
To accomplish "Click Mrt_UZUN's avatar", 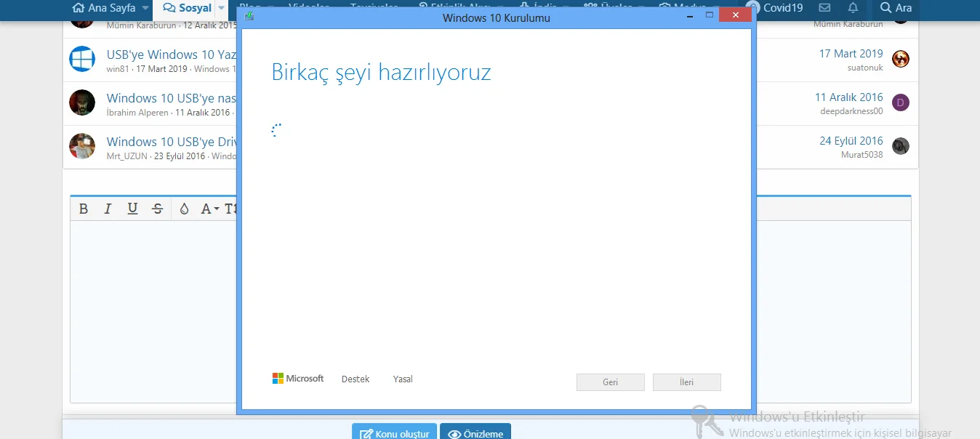I will [x=82, y=146].
